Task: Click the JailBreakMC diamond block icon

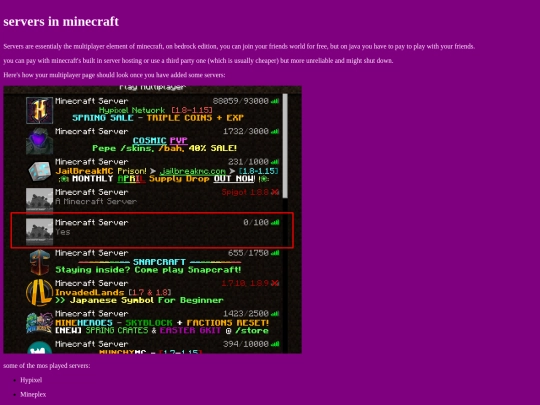Action: tap(40, 171)
